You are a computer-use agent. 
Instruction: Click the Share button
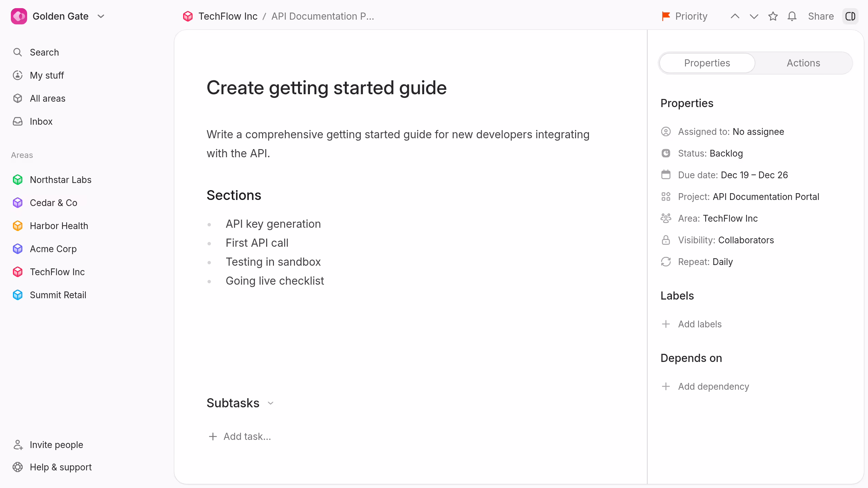tap(821, 16)
